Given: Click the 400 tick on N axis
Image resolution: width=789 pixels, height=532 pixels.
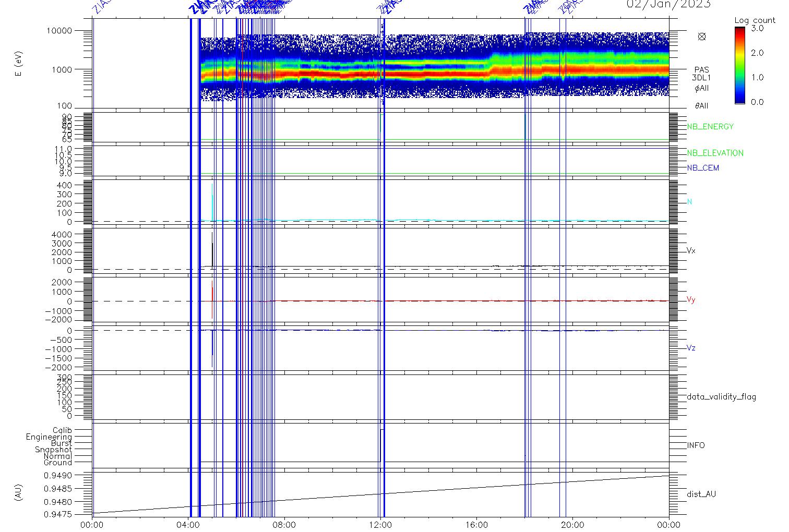Looking at the screenshot, I should [x=65, y=185].
